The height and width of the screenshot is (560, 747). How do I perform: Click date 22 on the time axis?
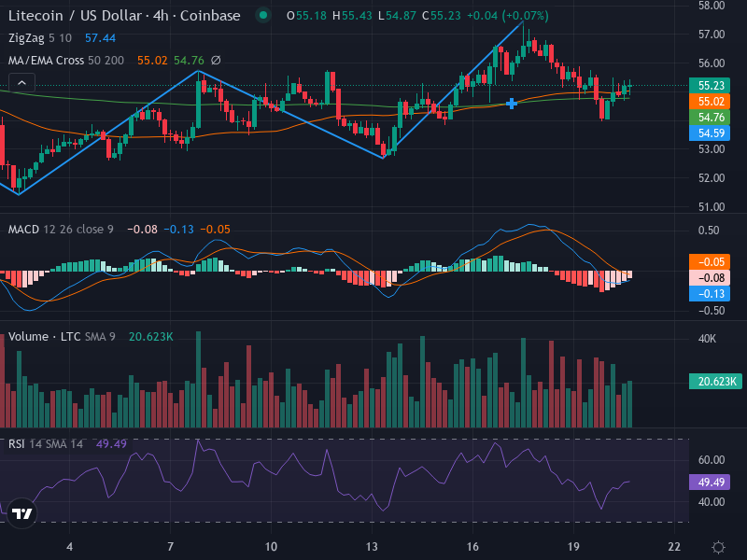(x=674, y=547)
